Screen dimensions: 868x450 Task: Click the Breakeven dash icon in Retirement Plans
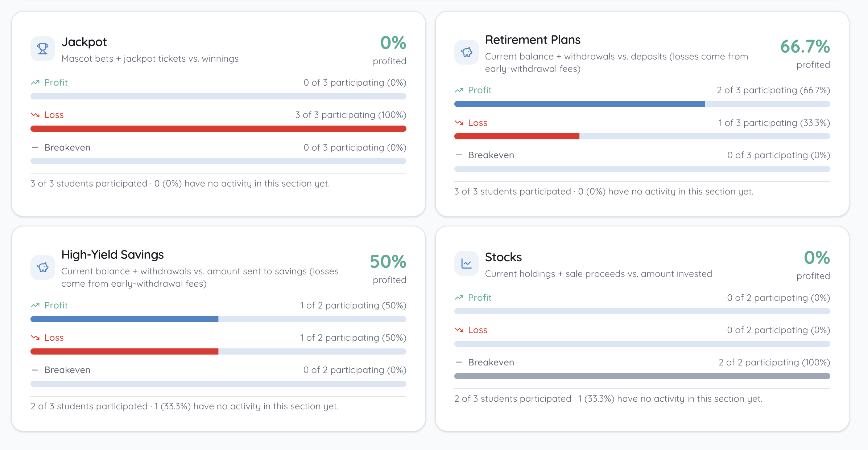tap(459, 155)
